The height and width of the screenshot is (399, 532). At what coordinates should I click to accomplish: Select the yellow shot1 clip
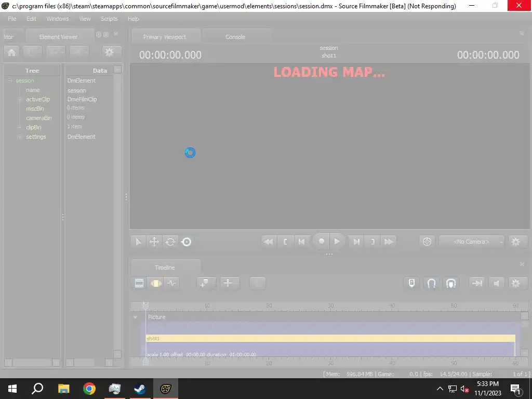coord(330,338)
